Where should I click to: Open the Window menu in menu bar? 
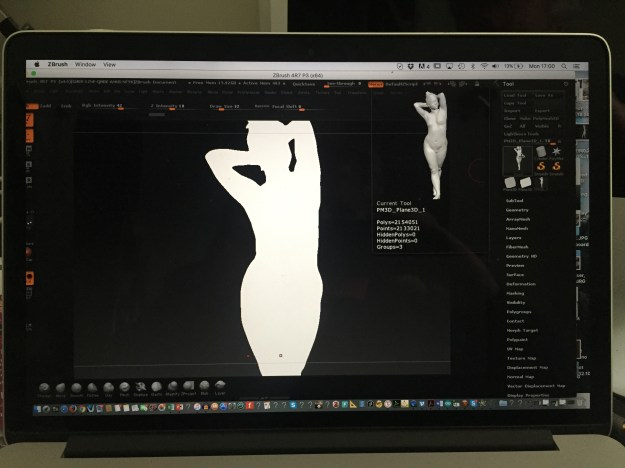click(85, 64)
